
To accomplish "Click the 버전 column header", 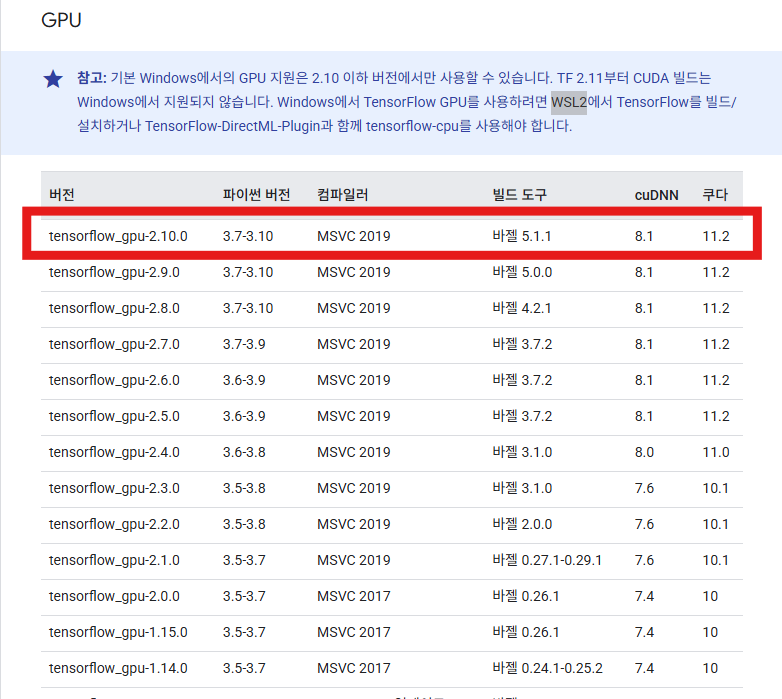I will coord(62,194).
